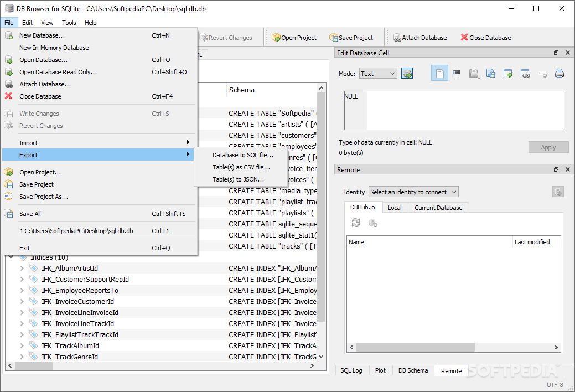Click the auto-format indent lines icon

click(x=457, y=74)
